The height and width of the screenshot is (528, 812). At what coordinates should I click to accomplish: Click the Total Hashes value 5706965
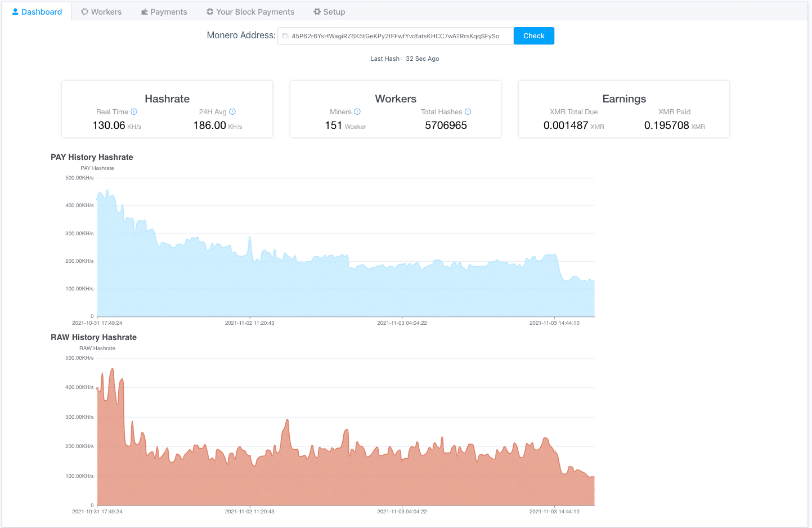(446, 126)
